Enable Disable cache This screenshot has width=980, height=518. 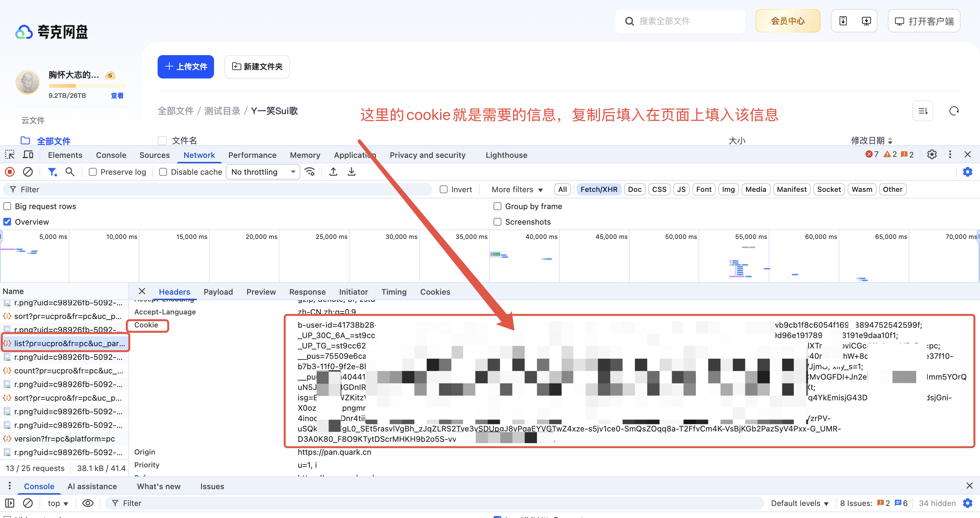163,171
